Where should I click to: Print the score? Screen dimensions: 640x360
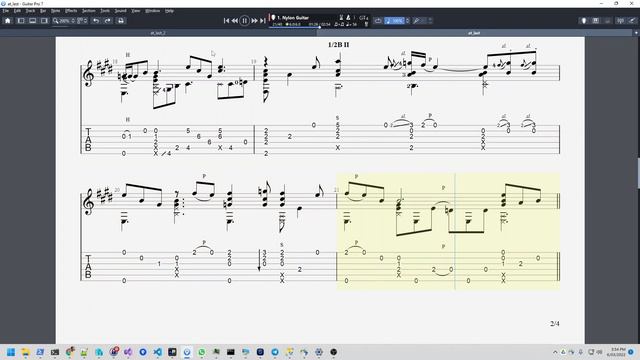(x=121, y=21)
